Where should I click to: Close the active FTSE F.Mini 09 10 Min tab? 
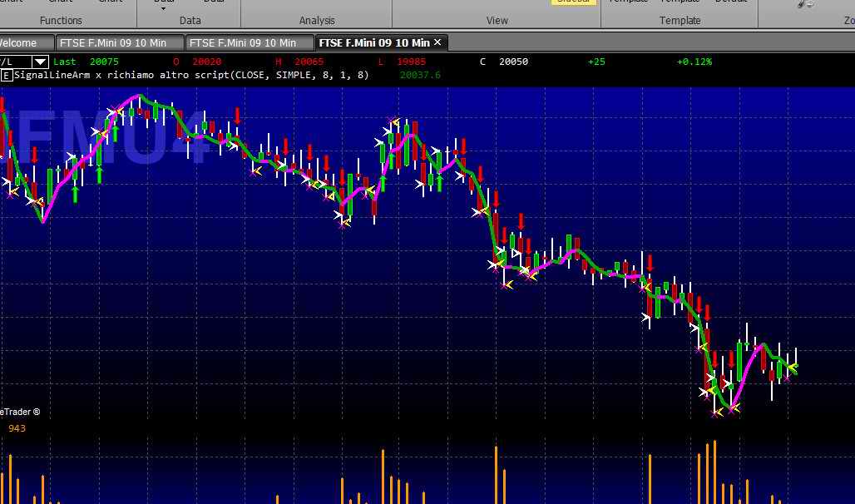[x=437, y=42]
